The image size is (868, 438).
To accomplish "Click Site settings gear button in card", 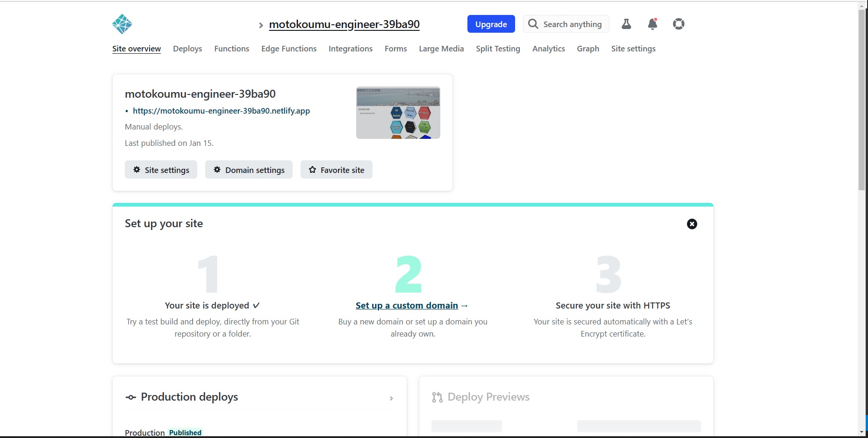I will click(x=161, y=170).
